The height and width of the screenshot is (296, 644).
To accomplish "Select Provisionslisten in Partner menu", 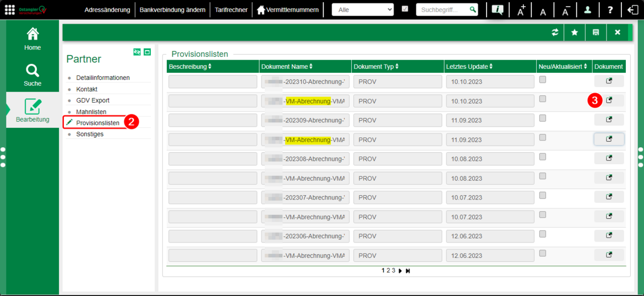I will [98, 122].
